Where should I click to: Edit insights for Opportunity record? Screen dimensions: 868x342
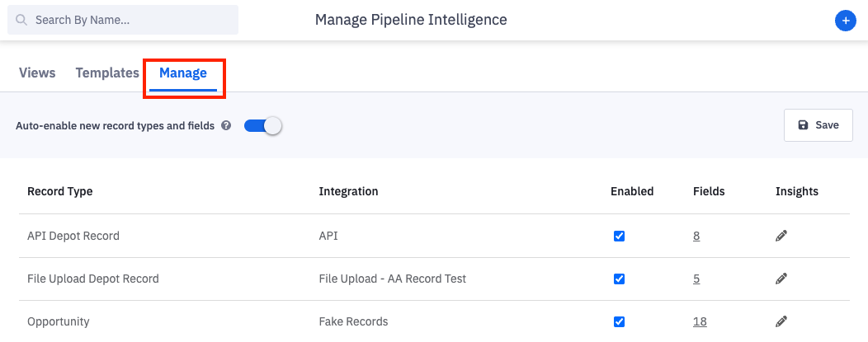781,321
